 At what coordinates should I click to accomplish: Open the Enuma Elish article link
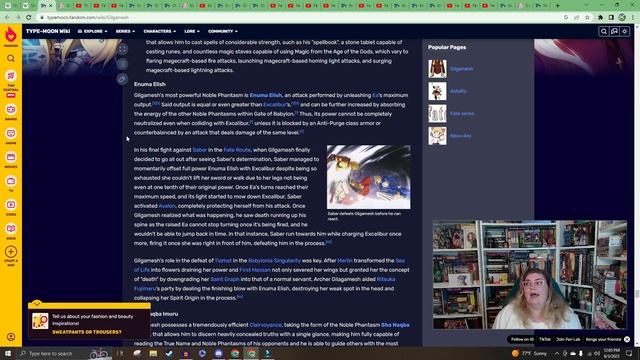(x=266, y=95)
